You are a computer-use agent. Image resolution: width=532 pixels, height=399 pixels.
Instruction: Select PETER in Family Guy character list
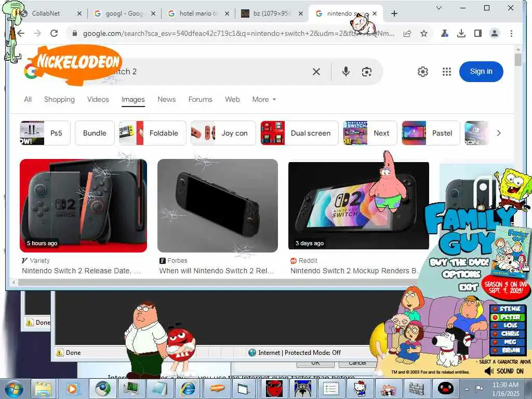[x=508, y=317]
